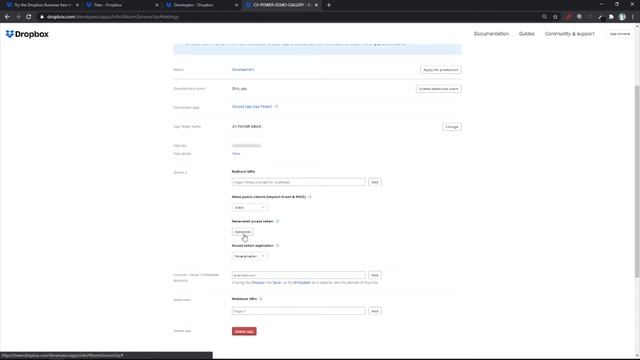Open Community & support in header
Viewport: 640px width, 360px height.
[569, 34]
